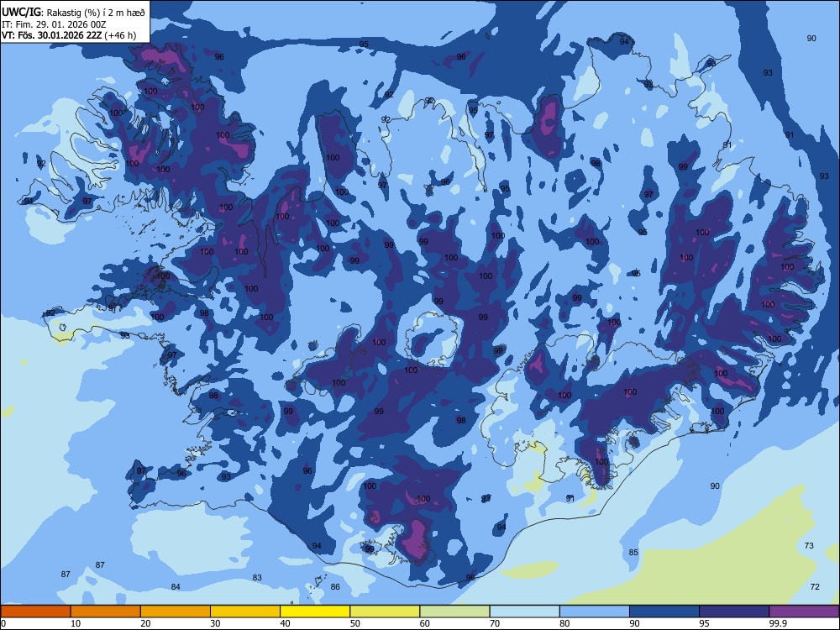840x630 pixels.
Task: Click the '50' legend tick label
Action: (355, 623)
